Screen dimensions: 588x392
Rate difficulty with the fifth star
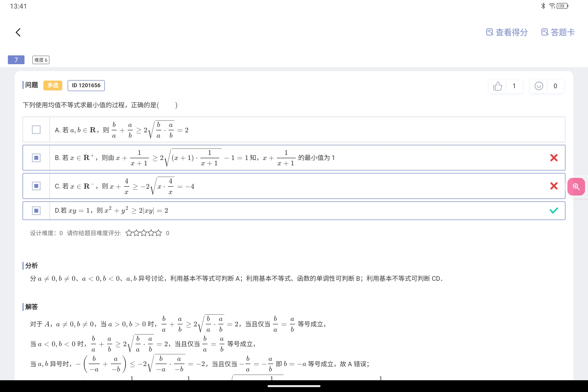tap(159, 233)
